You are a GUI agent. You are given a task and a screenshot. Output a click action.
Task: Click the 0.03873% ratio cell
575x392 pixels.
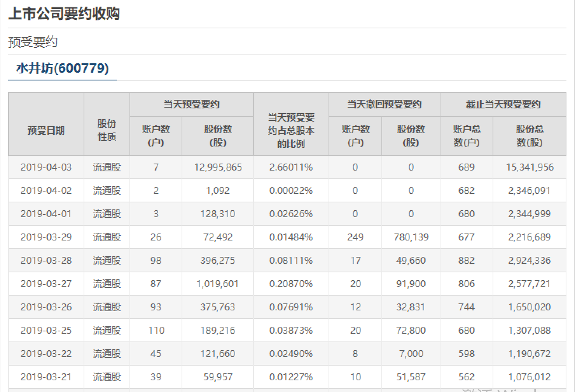pyautogui.click(x=291, y=331)
